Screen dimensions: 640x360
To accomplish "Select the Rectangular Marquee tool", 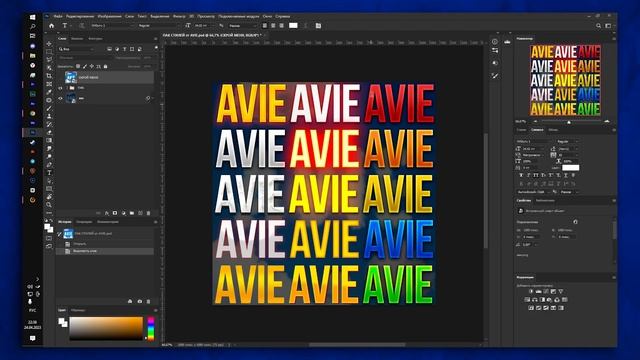I will tap(49, 52).
